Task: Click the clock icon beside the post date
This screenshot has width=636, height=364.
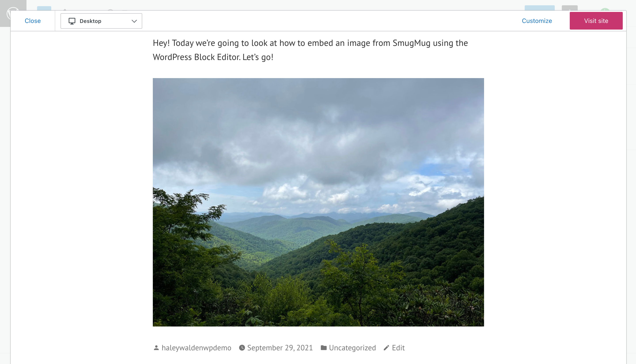Action: [242, 348]
